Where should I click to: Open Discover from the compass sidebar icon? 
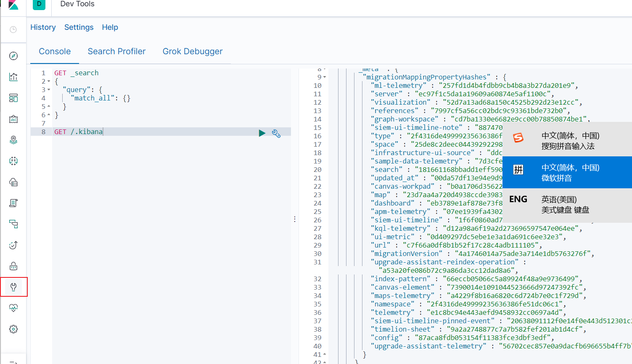click(13, 56)
